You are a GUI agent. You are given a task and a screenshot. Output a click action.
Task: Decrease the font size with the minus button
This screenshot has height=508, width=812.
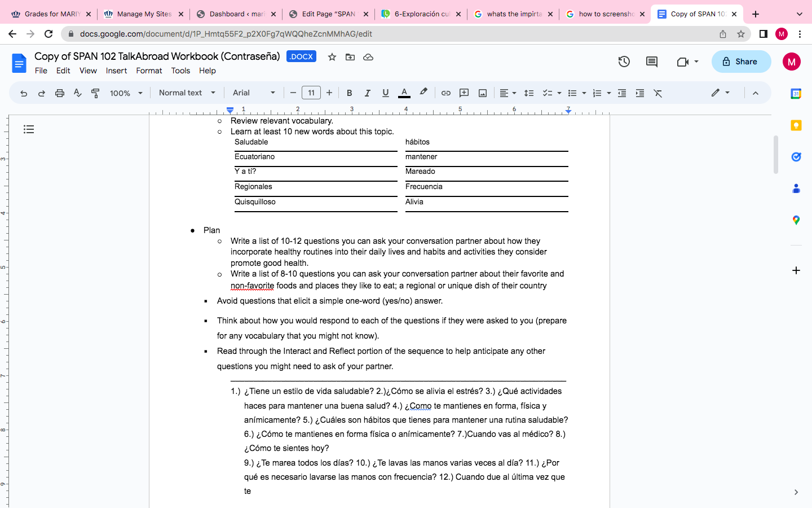(293, 93)
